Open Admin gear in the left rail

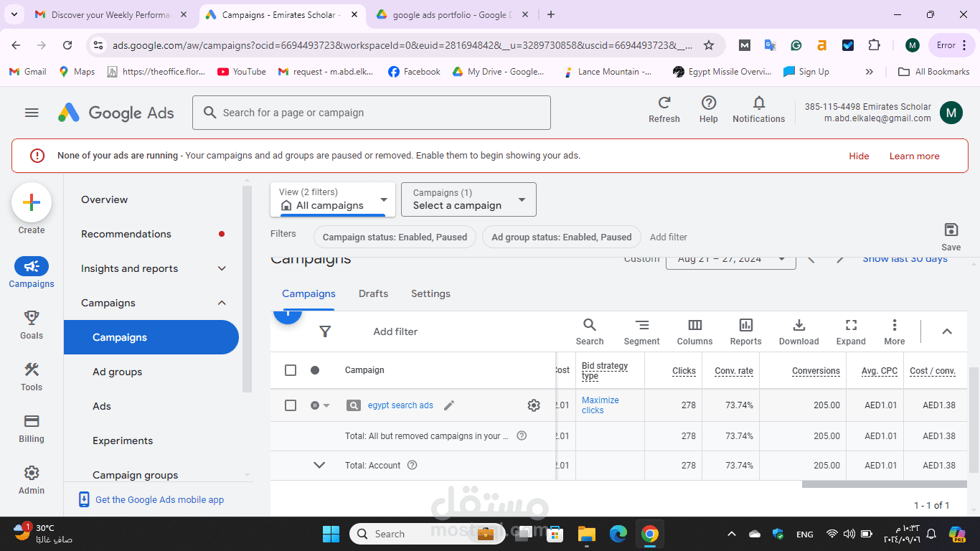(32, 480)
